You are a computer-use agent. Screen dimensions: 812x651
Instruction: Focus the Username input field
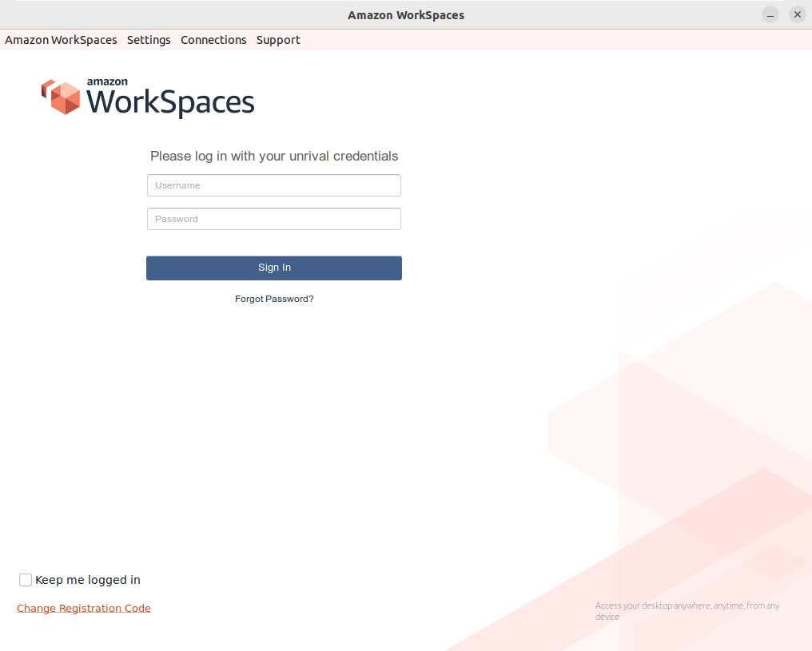point(274,185)
